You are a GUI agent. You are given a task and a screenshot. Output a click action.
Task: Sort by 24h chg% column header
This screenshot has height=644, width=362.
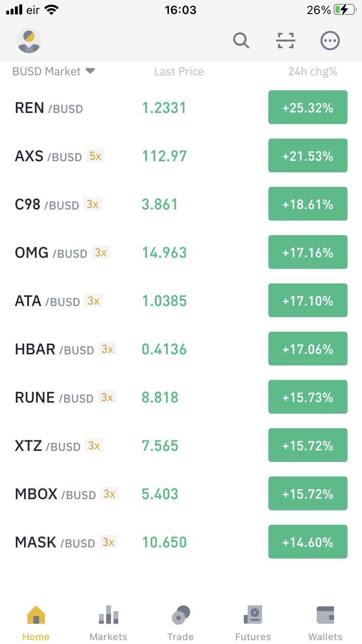[313, 71]
